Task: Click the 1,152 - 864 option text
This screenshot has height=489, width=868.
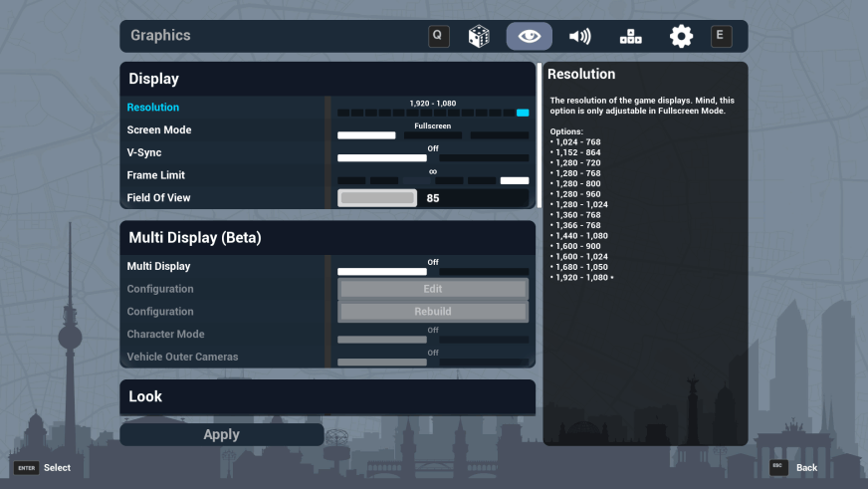Action: click(578, 152)
